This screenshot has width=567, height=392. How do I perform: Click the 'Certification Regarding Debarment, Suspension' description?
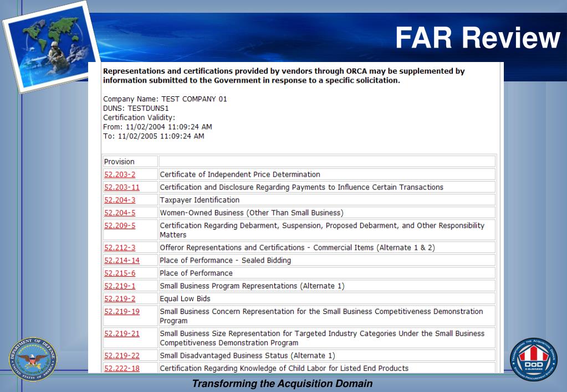(322, 230)
